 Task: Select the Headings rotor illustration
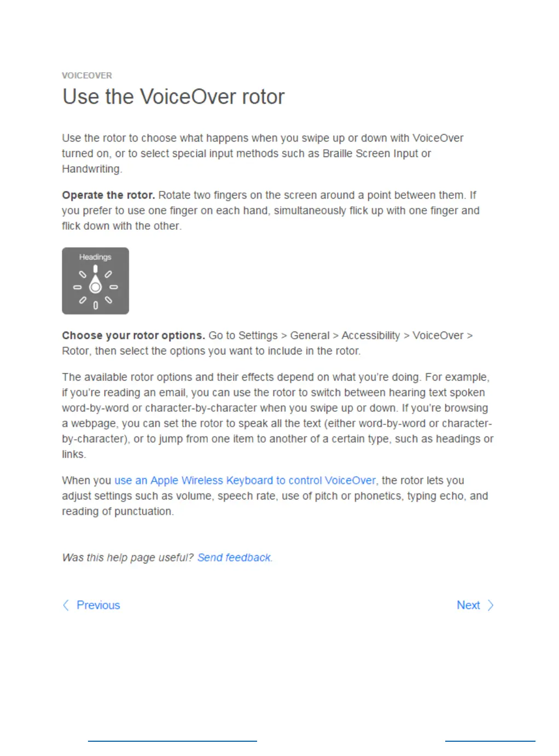(95, 281)
